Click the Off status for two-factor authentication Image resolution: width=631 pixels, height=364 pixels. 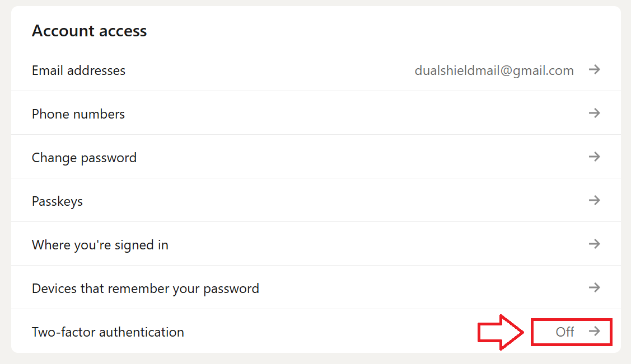[564, 332]
